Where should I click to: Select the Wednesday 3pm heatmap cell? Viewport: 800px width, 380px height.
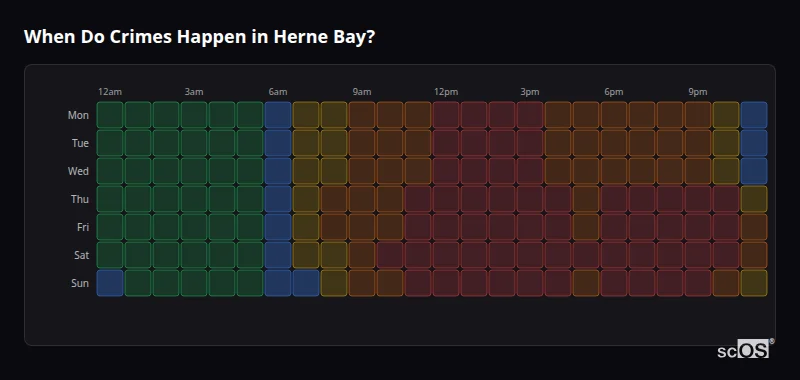(530, 171)
